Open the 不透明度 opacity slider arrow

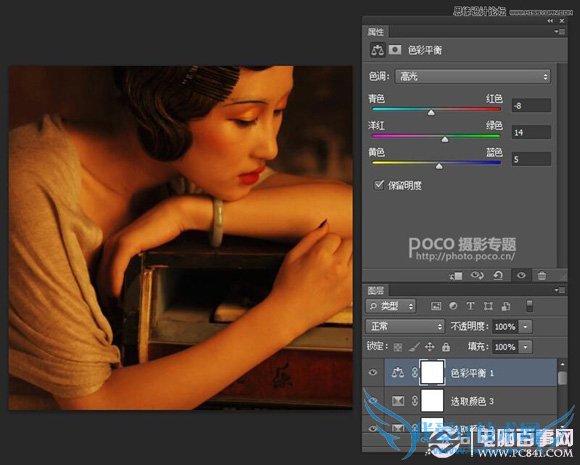pos(525,327)
